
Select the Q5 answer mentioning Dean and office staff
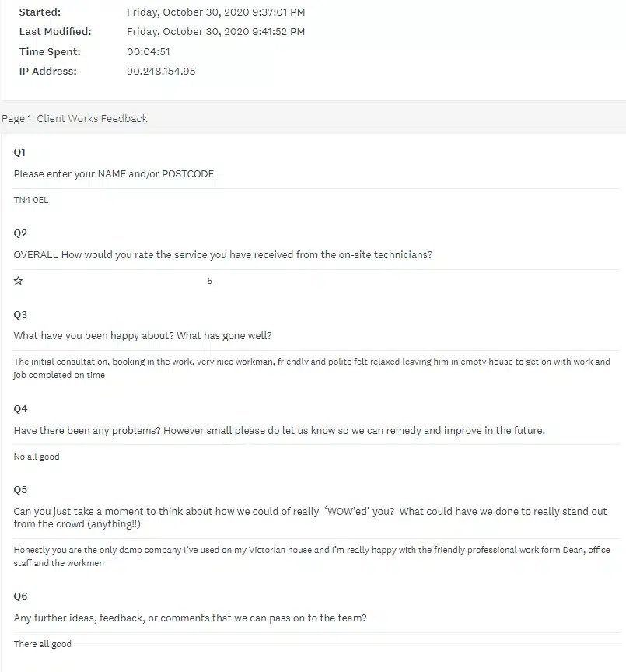(x=312, y=556)
